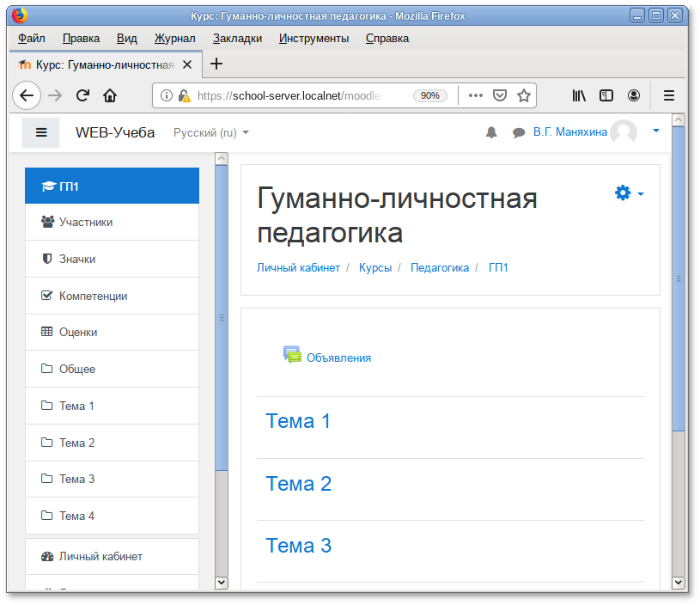Open the Закладки menu
Viewport: 700px width, 605px height.
click(237, 39)
